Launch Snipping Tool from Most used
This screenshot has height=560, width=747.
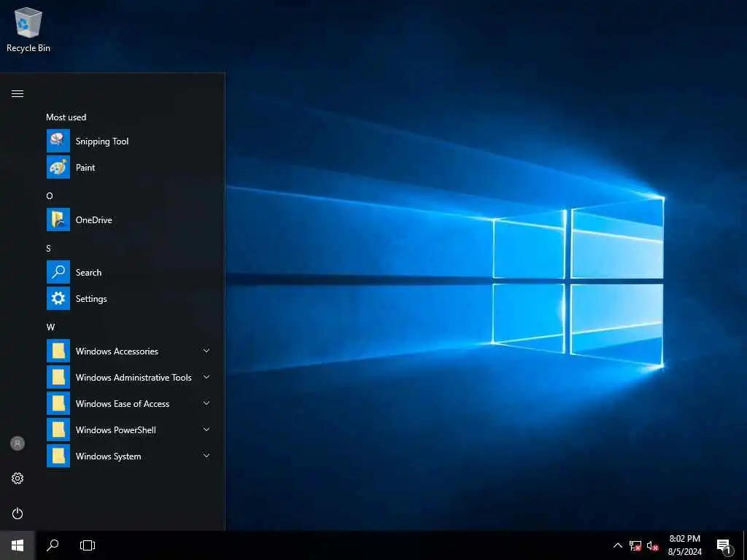tap(128, 141)
